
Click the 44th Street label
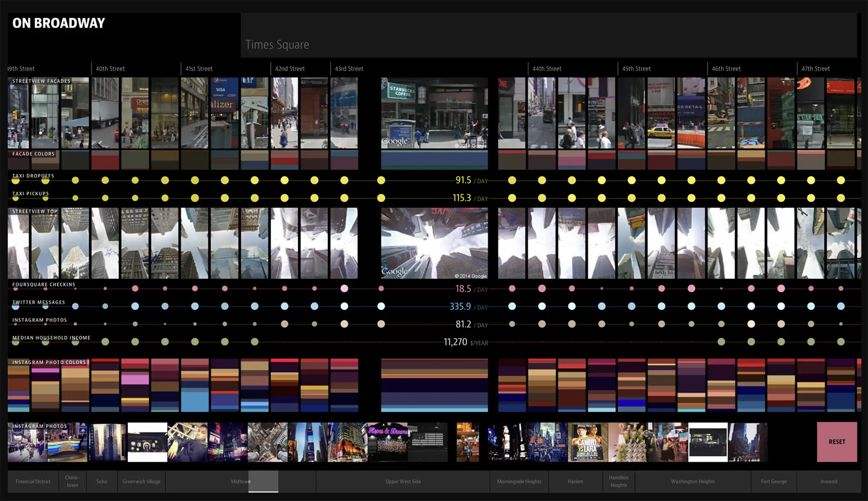(547, 68)
